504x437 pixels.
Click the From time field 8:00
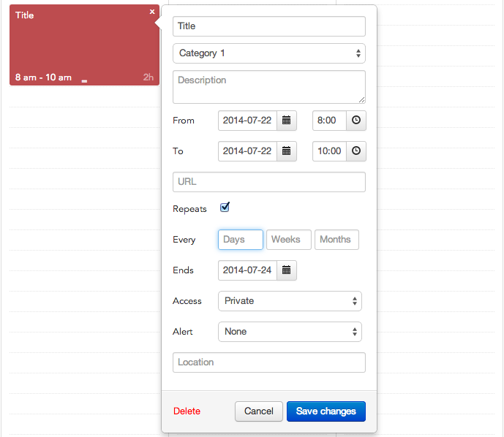pyautogui.click(x=329, y=121)
